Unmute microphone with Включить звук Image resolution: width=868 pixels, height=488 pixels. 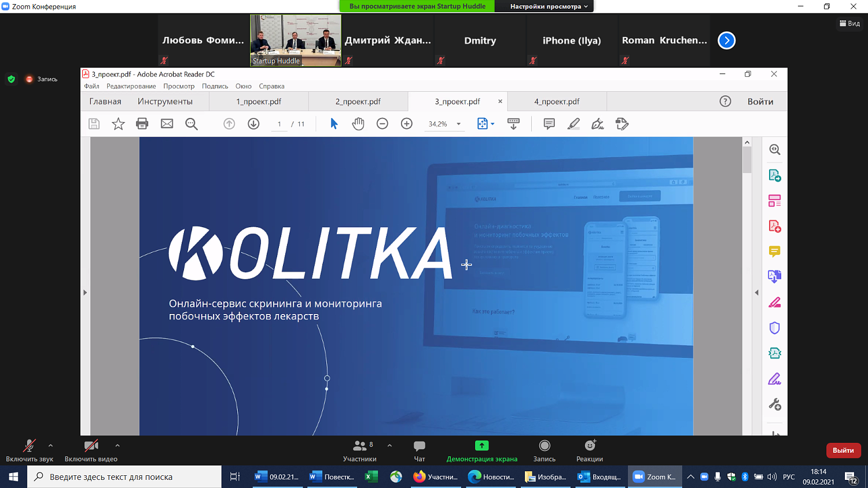pyautogui.click(x=30, y=450)
